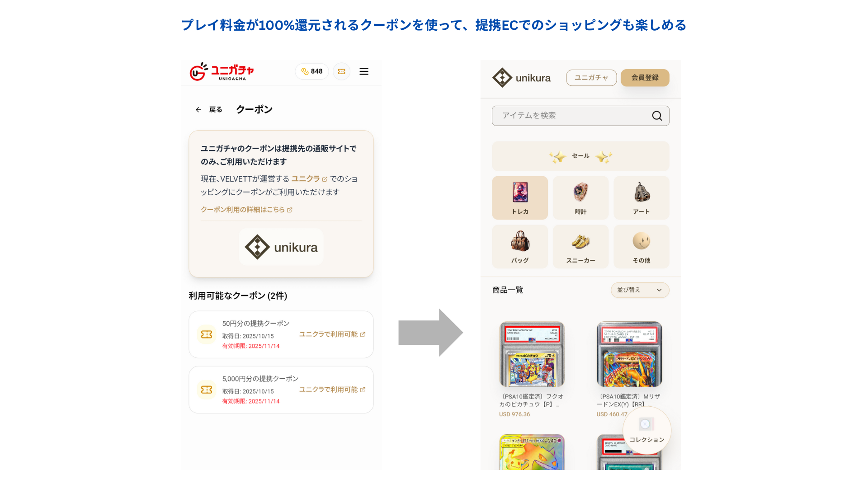Open the アート category

[x=641, y=197]
